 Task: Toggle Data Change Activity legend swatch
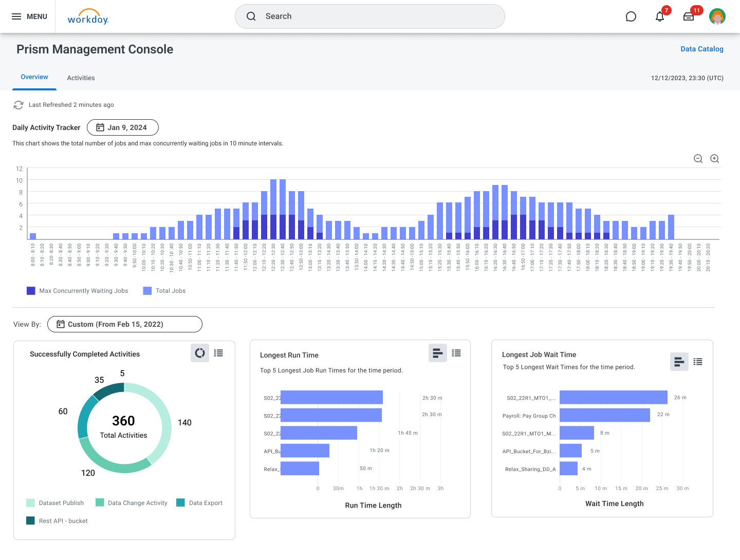(x=100, y=503)
